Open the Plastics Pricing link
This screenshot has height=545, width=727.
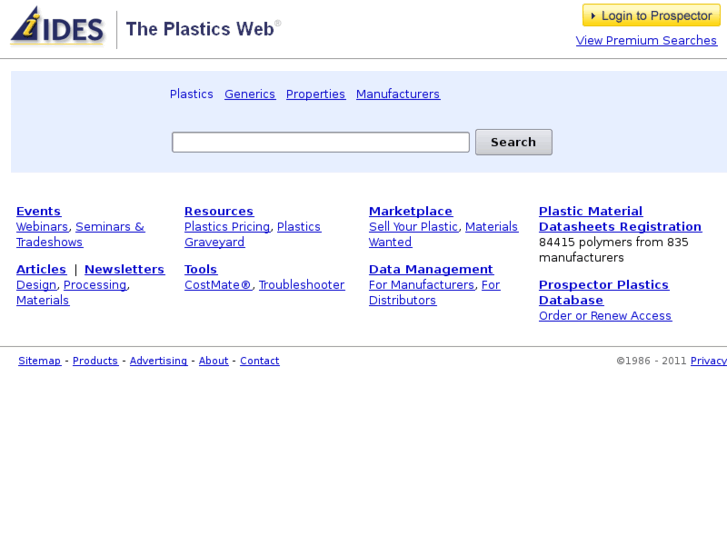click(227, 227)
